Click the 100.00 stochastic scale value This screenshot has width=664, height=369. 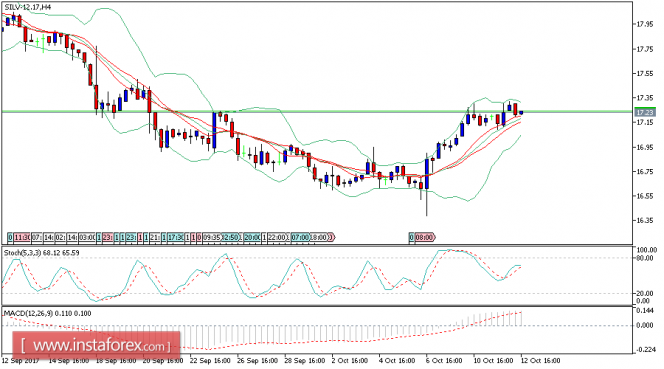647,250
